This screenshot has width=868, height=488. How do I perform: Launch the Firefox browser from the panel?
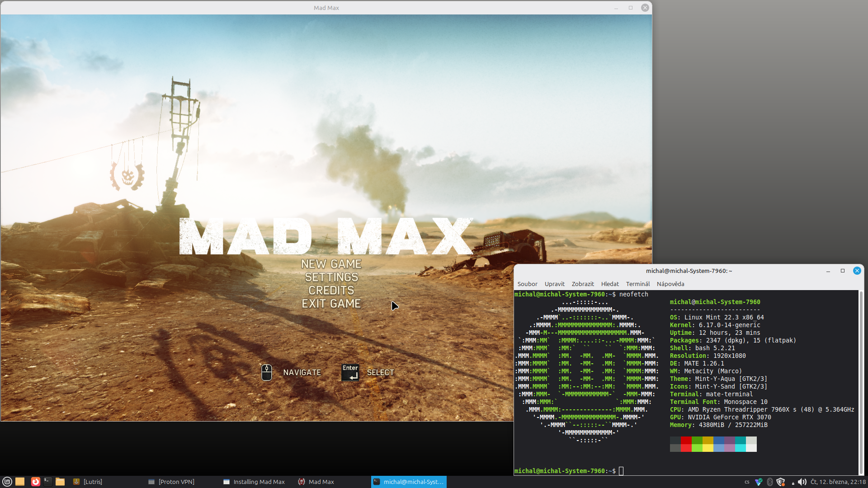[x=35, y=482]
